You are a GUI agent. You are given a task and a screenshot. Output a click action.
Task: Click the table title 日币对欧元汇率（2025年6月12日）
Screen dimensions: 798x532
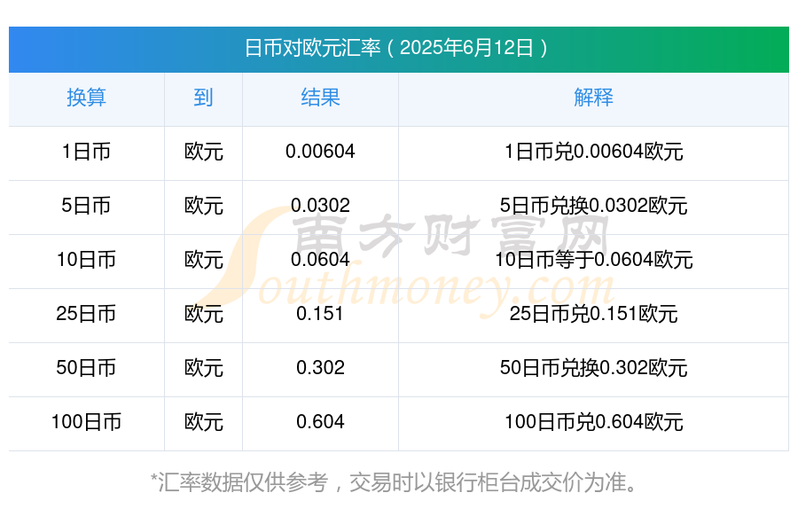pos(397,49)
